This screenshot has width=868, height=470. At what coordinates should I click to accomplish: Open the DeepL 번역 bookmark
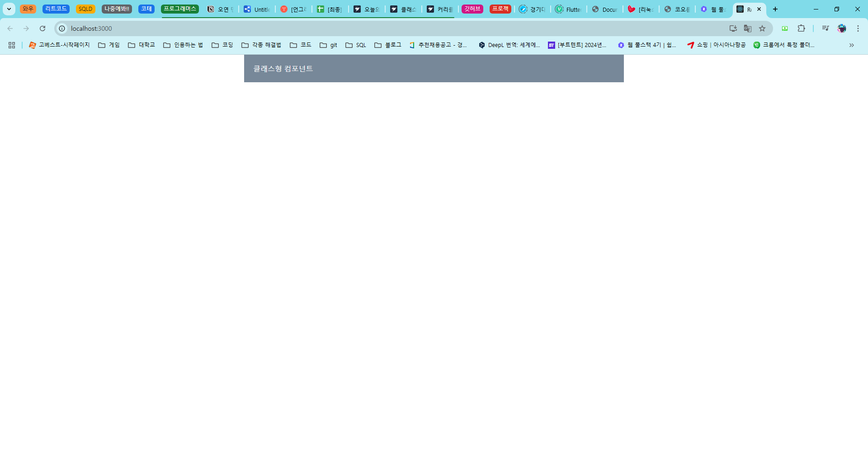pyautogui.click(x=509, y=45)
